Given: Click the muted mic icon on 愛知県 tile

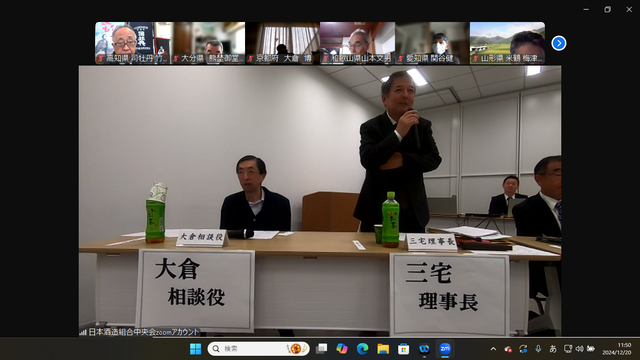Looking at the screenshot, I should pos(400,59).
